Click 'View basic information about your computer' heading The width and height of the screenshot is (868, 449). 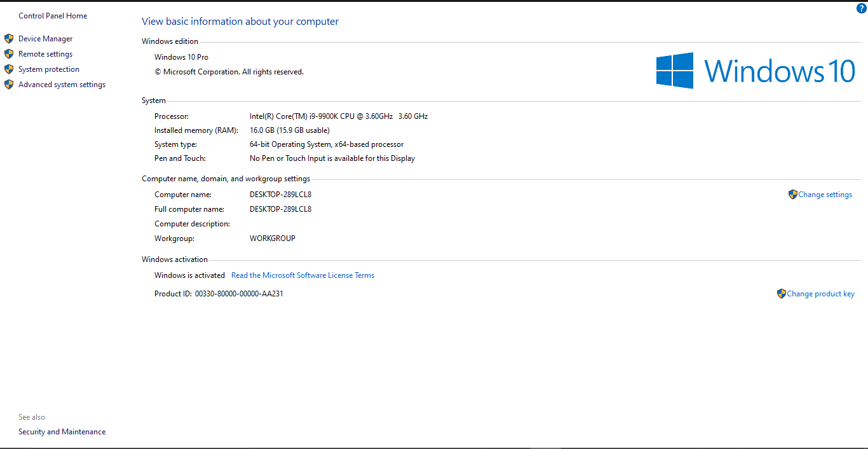coord(240,22)
